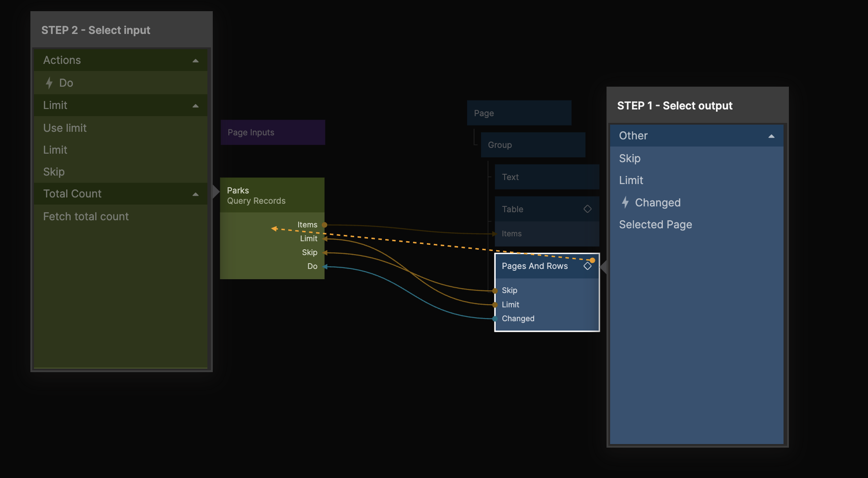Click the Text node in hierarchy

coord(547,177)
